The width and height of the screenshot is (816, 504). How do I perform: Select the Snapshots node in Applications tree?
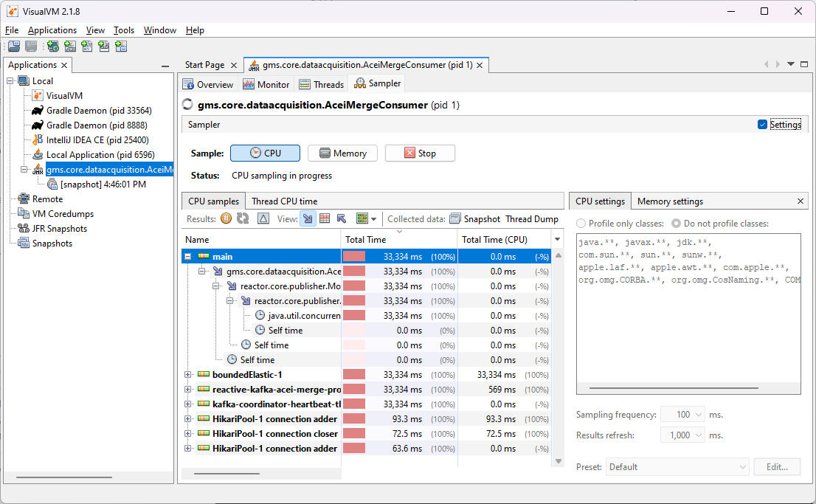pos(52,244)
